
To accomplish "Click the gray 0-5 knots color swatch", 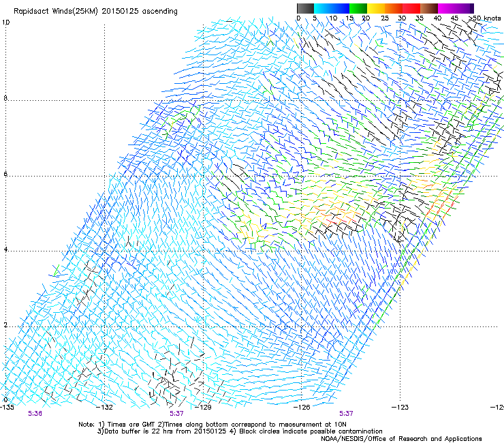I will [x=305, y=8].
